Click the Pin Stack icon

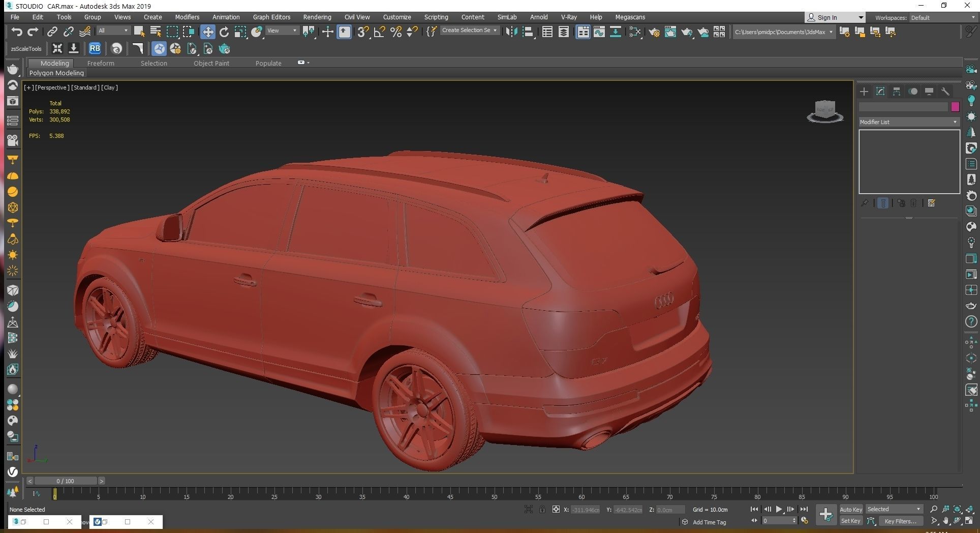click(x=865, y=203)
